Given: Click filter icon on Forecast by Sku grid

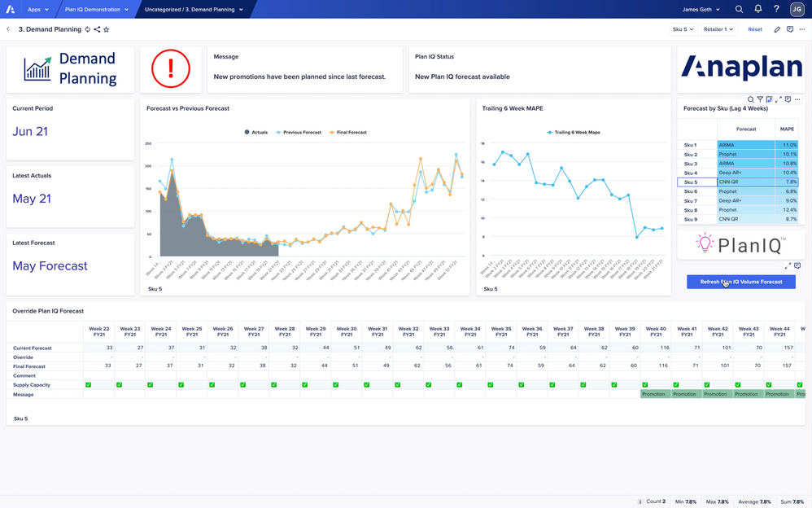Looking at the screenshot, I should tap(760, 99).
